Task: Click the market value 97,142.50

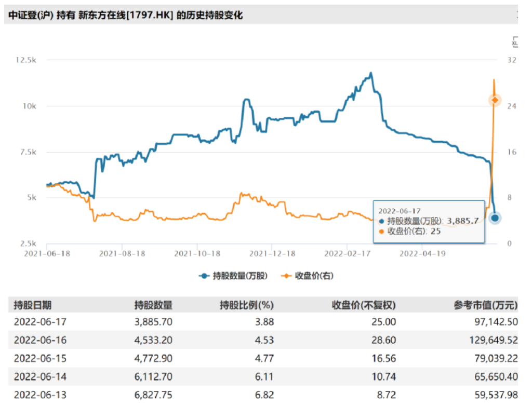Action: pyautogui.click(x=496, y=321)
